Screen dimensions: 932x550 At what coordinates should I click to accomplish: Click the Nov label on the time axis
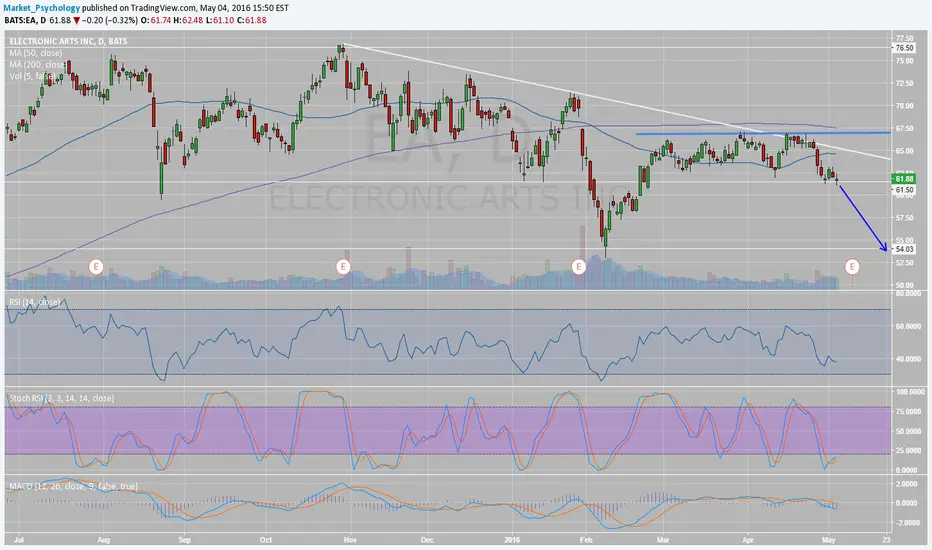pos(350,540)
